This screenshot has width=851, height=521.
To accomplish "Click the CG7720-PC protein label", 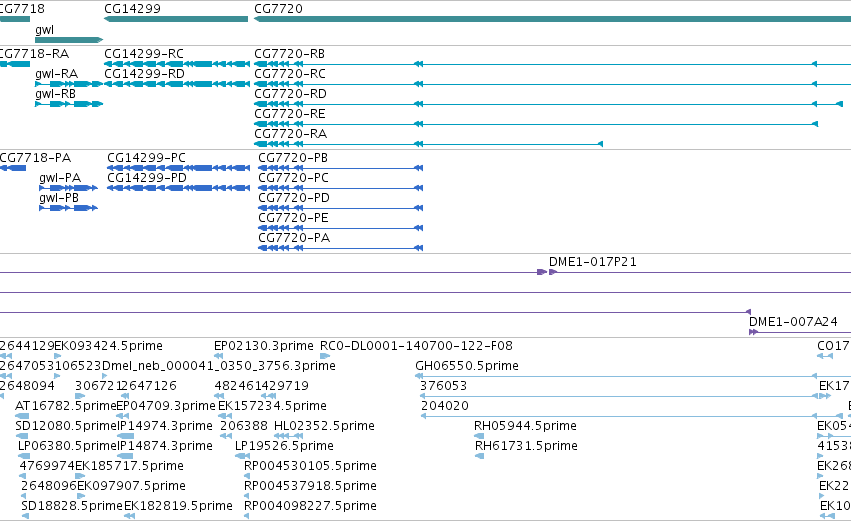I will click(x=294, y=178).
